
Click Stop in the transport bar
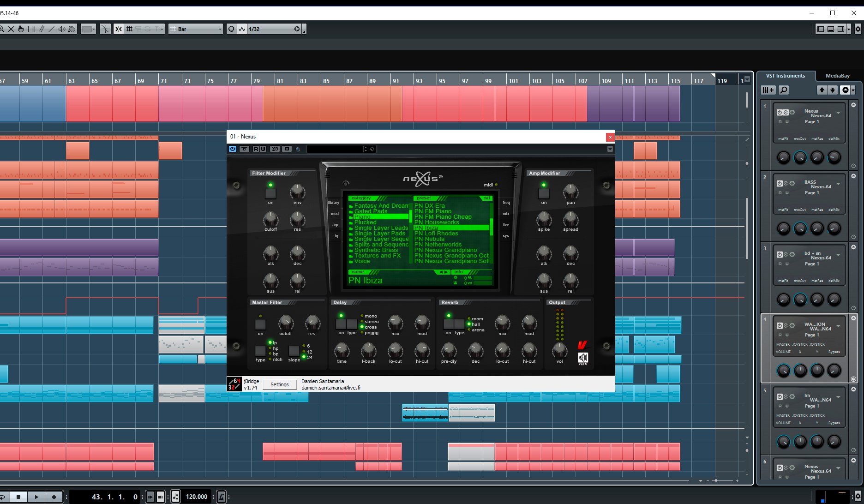pyautogui.click(x=18, y=497)
